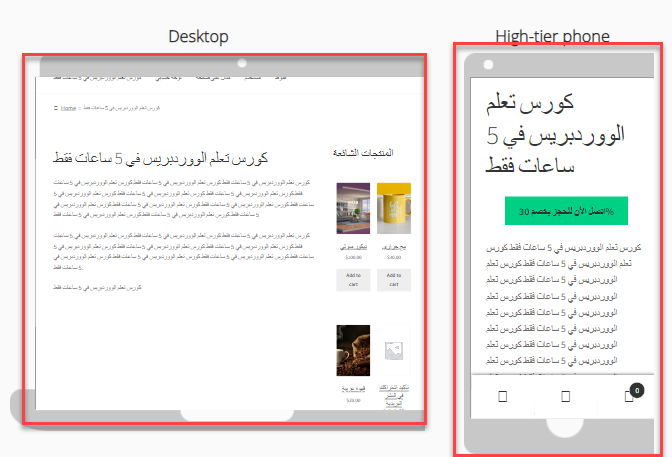
Task: Open the coffee product name link priced $20.00
Action: click(353, 389)
